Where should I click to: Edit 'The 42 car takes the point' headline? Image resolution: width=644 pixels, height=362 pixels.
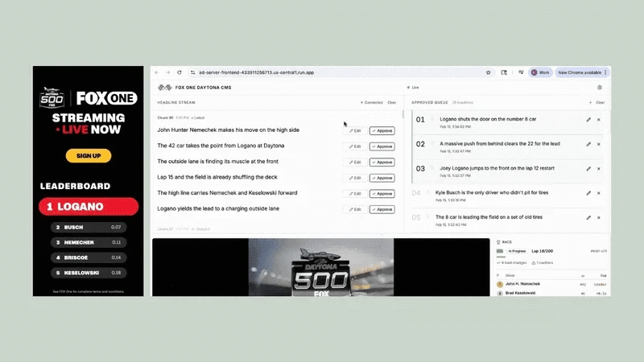(x=355, y=146)
